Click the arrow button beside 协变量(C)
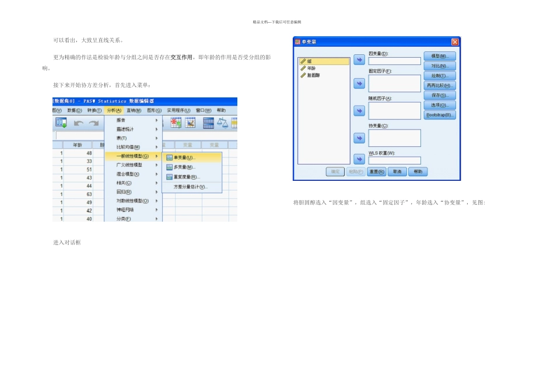This screenshot has height=392, width=554. (359, 138)
